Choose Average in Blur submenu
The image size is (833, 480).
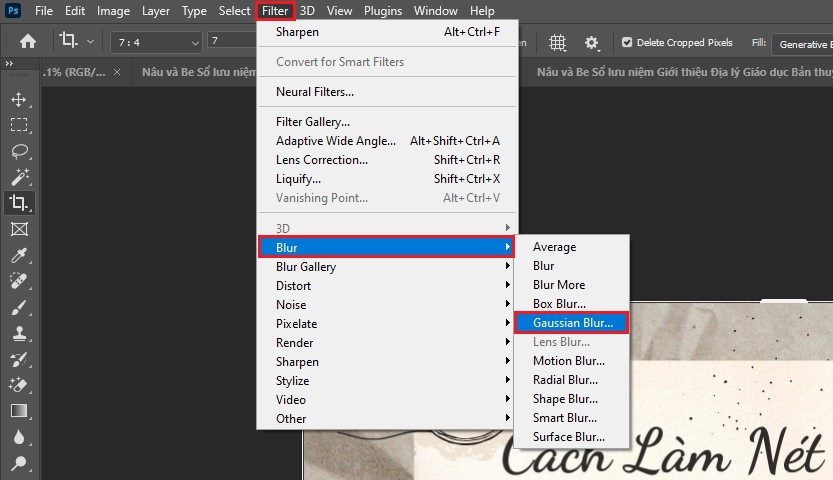click(x=572, y=247)
